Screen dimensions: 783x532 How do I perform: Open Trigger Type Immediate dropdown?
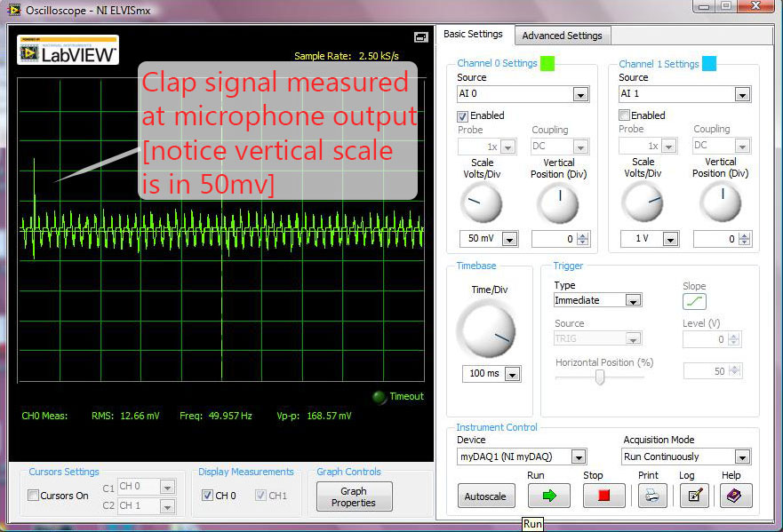pyautogui.click(x=633, y=300)
